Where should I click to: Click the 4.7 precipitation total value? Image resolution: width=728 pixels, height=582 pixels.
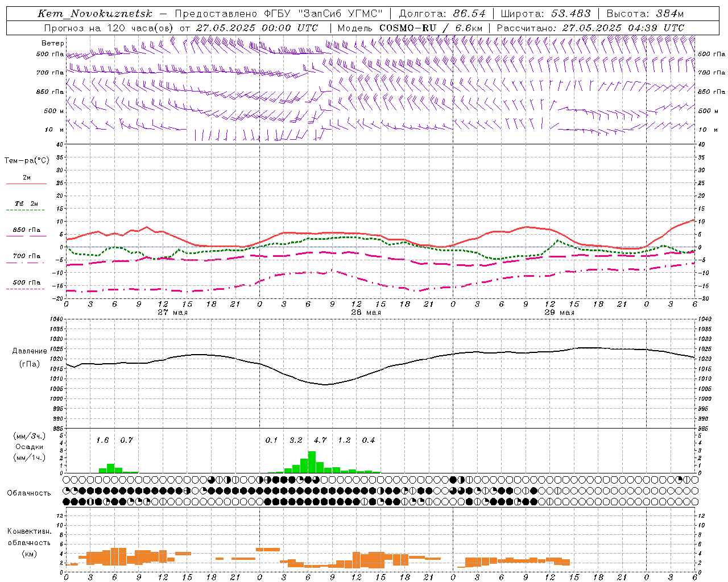coord(320,440)
